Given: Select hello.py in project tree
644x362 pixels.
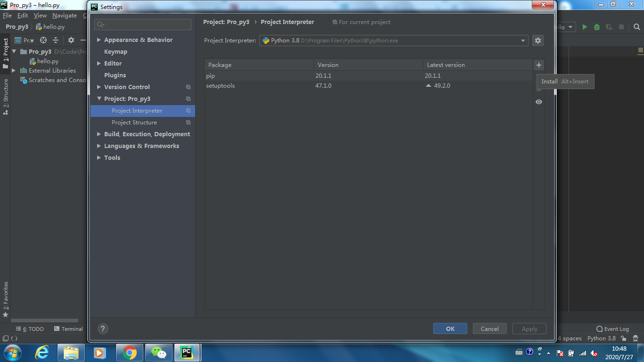Looking at the screenshot, I should (x=48, y=61).
